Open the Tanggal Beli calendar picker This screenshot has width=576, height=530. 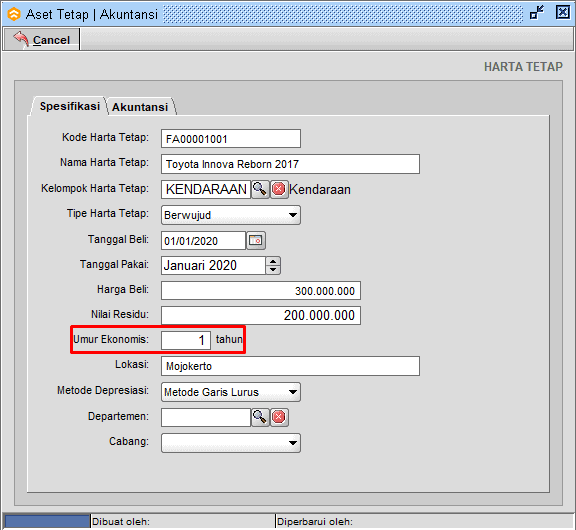coord(256,241)
